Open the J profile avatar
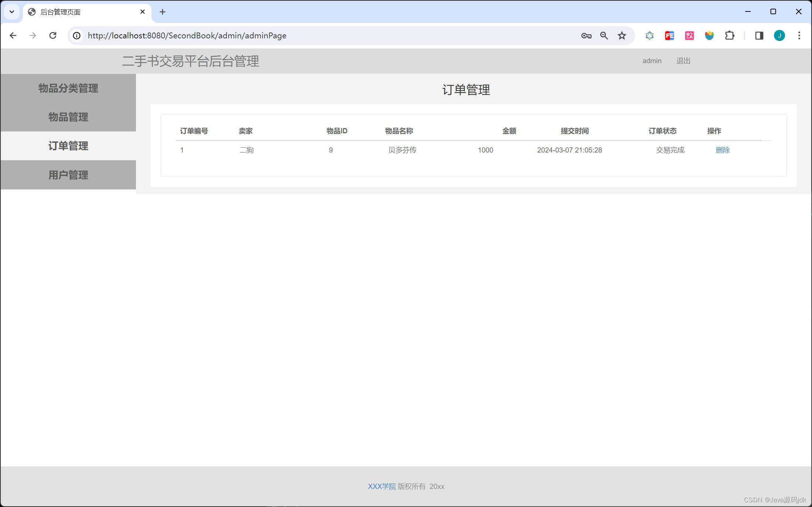Viewport: 812px width, 507px height. pos(779,35)
